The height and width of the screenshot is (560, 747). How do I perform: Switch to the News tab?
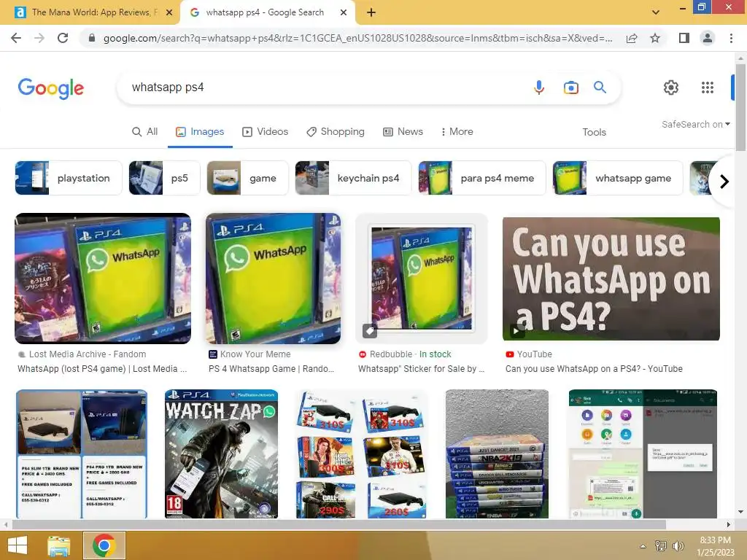point(403,132)
